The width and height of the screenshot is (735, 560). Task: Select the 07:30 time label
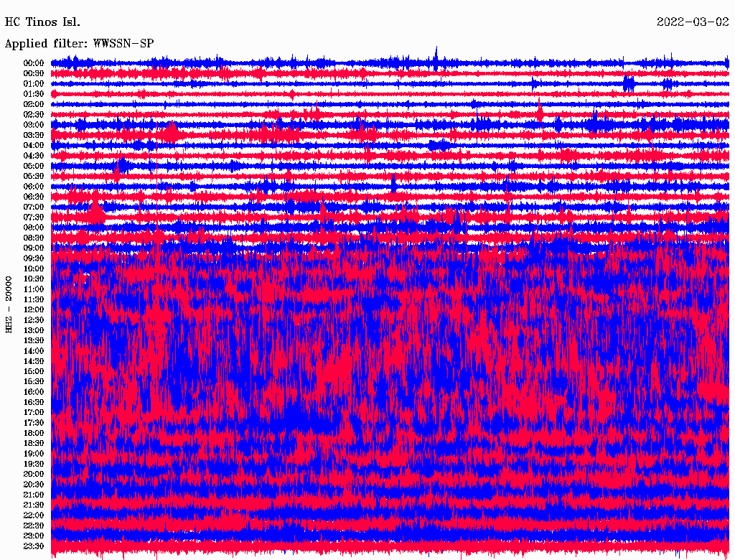(x=34, y=217)
